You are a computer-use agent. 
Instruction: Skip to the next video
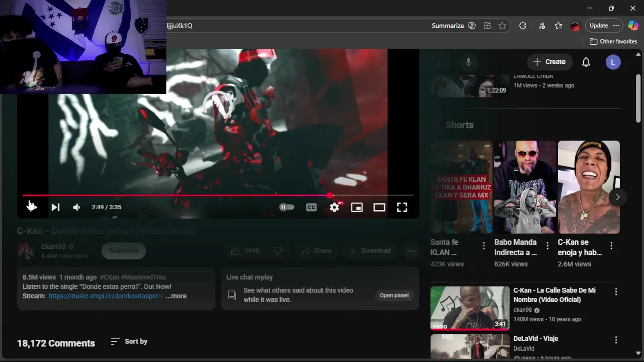point(55,207)
